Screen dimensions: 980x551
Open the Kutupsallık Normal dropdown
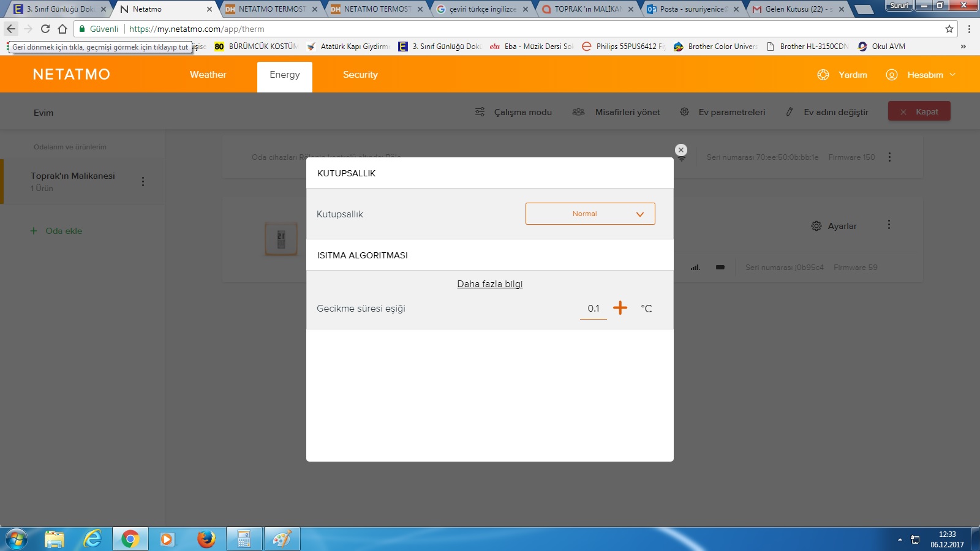590,214
